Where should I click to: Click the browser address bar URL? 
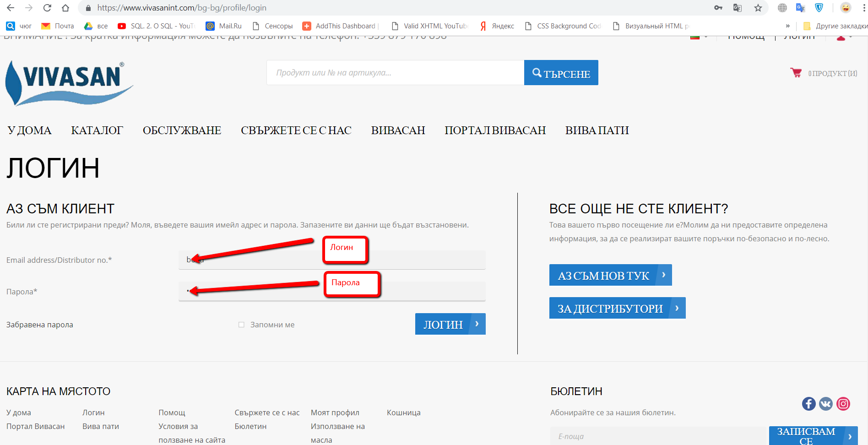coord(182,8)
